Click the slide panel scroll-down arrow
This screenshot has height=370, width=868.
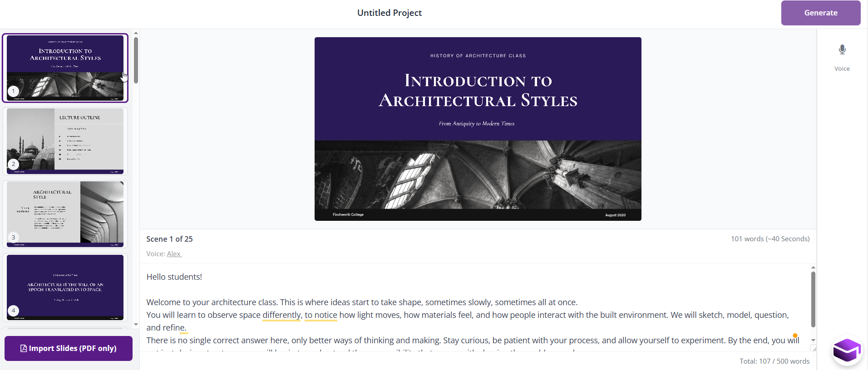pos(136,325)
